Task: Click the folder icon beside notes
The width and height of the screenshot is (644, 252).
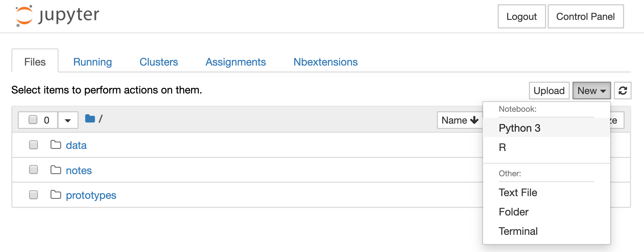Action: pyautogui.click(x=56, y=170)
